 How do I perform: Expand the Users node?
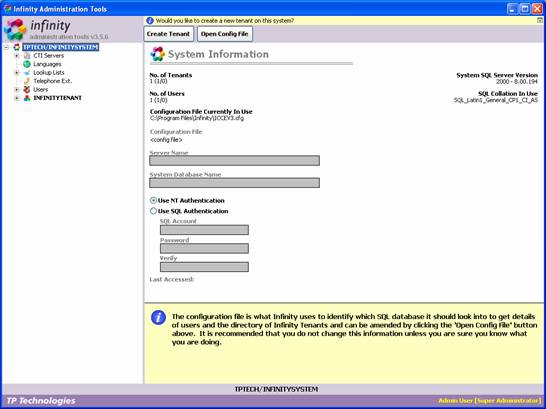click(x=17, y=89)
